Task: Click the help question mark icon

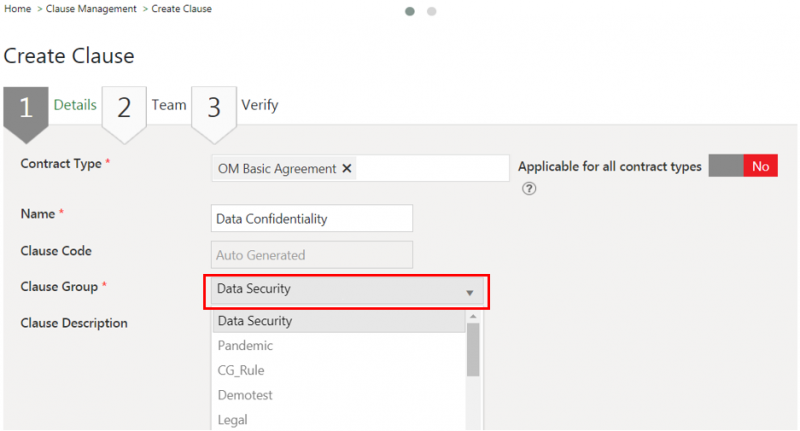Action: click(529, 189)
